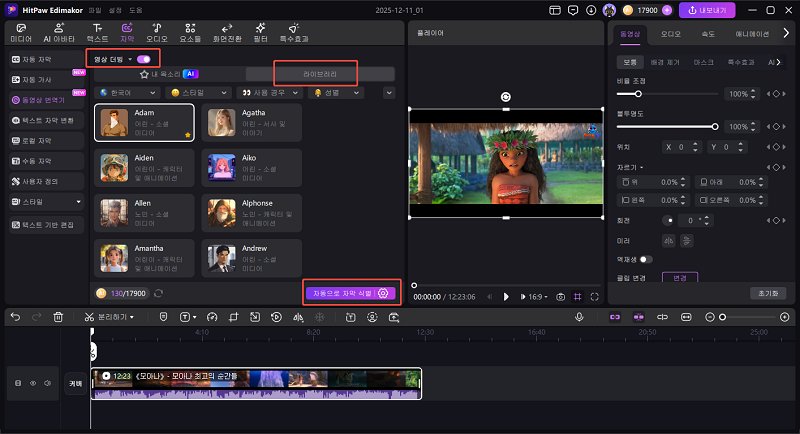This screenshot has height=434, width=800.
Task: Take a snapshot with the camera icon
Action: [560, 297]
